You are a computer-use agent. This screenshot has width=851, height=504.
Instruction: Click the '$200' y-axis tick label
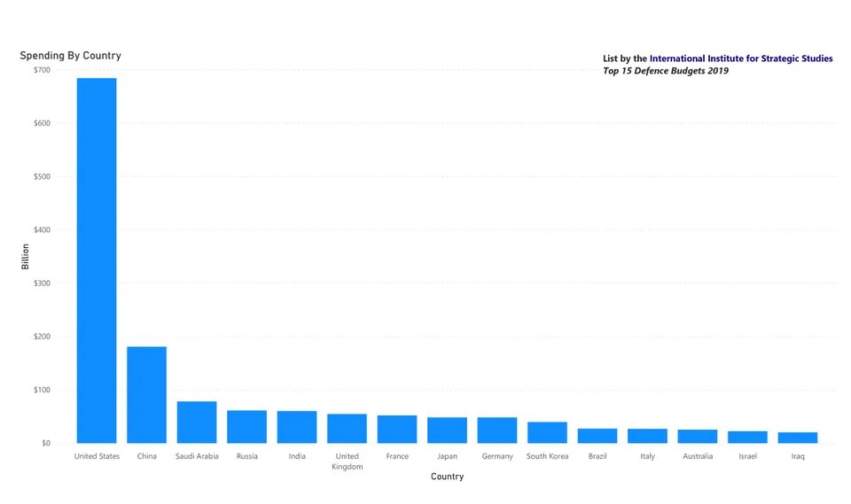click(x=42, y=337)
